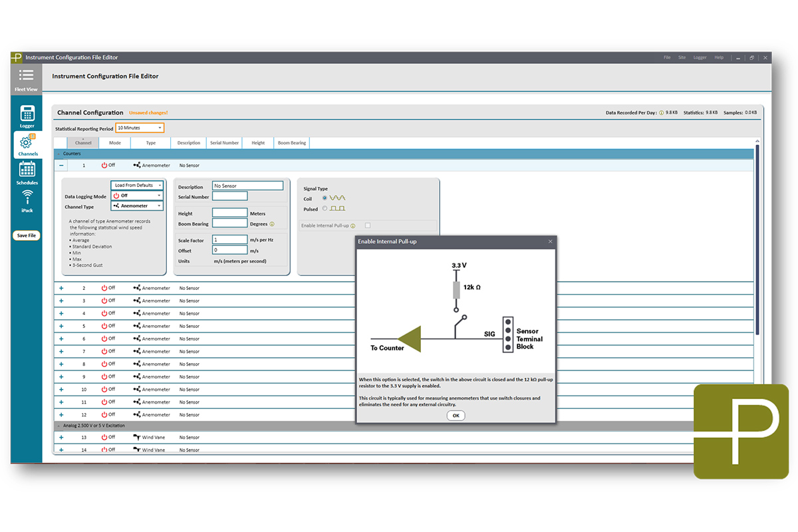
Task: Open the Load From Defaults dropdown
Action: point(137,186)
